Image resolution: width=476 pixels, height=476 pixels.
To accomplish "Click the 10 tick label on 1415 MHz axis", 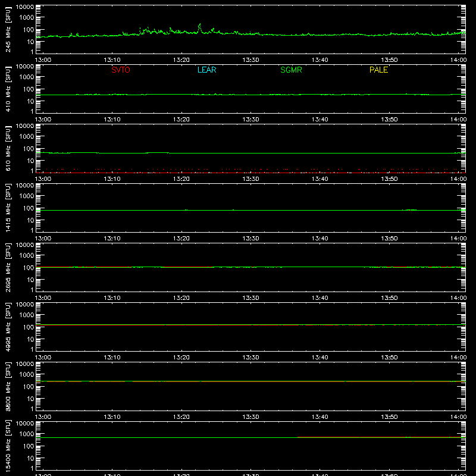I will pyautogui.click(x=31, y=220).
